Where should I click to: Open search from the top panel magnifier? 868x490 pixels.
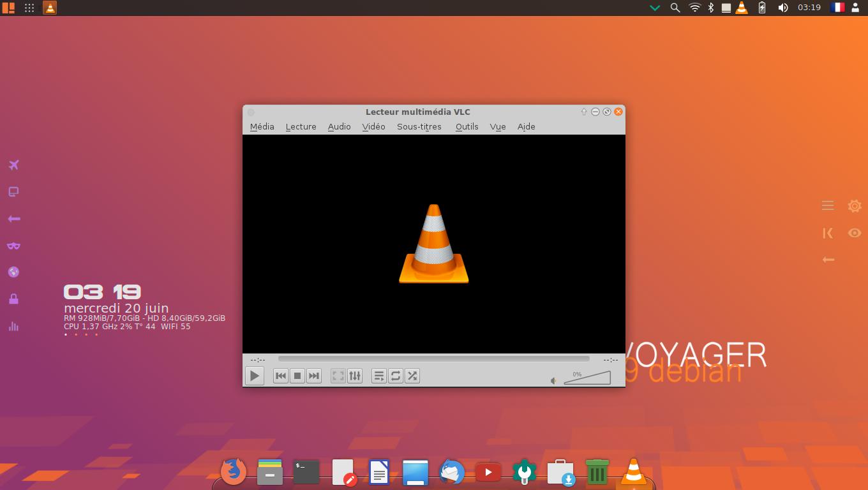click(x=675, y=8)
